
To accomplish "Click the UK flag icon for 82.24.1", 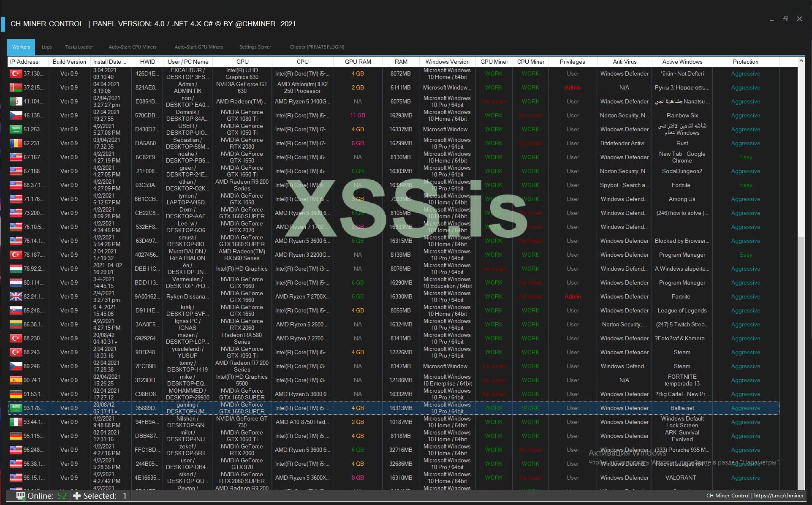I will coord(16,297).
